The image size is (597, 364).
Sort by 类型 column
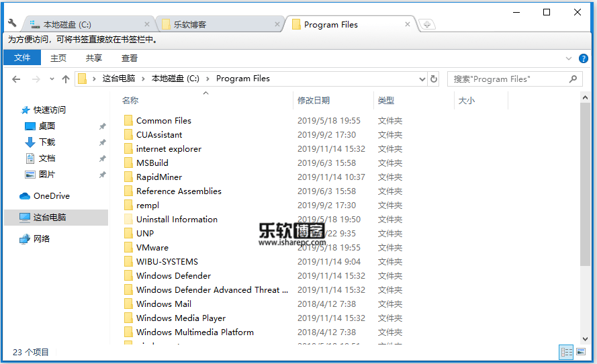point(385,100)
